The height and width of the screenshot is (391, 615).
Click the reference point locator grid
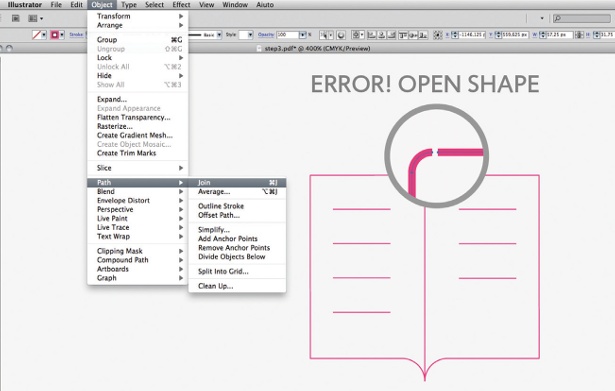pyautogui.click(x=437, y=35)
